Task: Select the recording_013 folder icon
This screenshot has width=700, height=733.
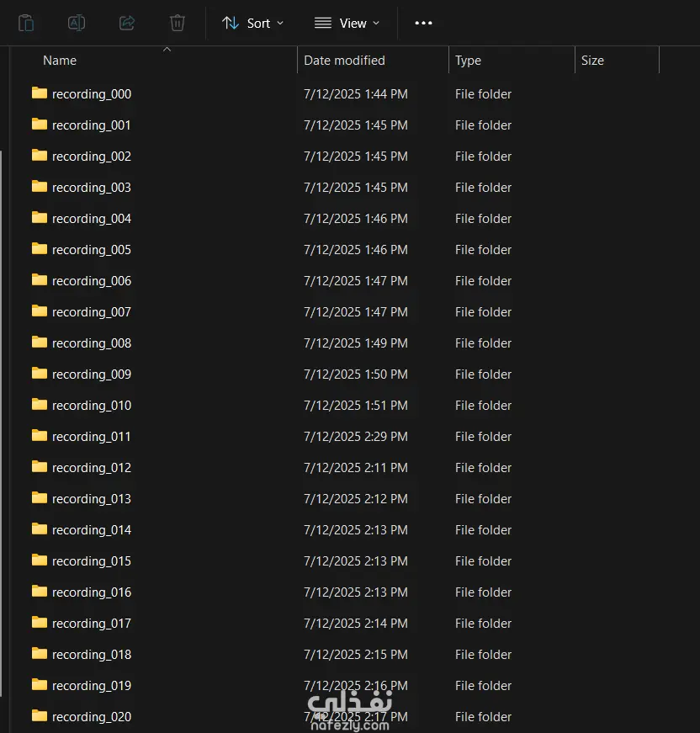Action: (x=40, y=498)
